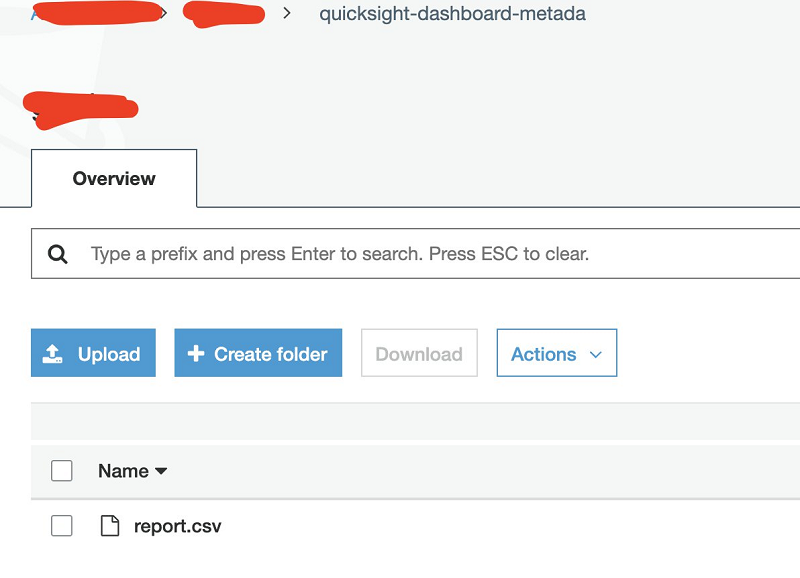Open the first redacted breadcrumb link
The width and height of the screenshot is (800, 578).
point(97,13)
